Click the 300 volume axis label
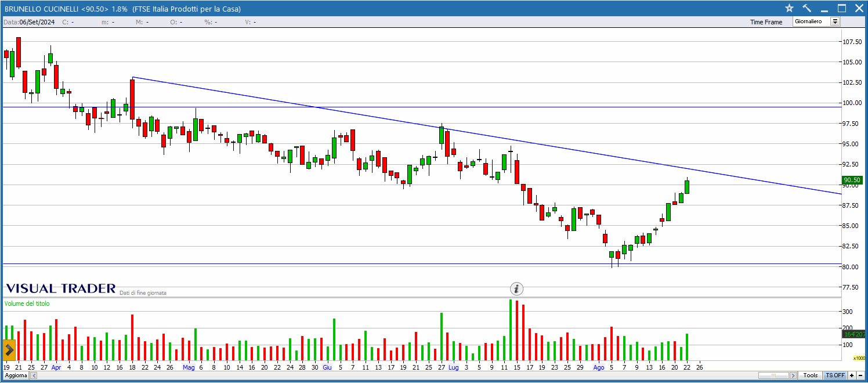Viewport: 868px width, 383px height. 847,312
